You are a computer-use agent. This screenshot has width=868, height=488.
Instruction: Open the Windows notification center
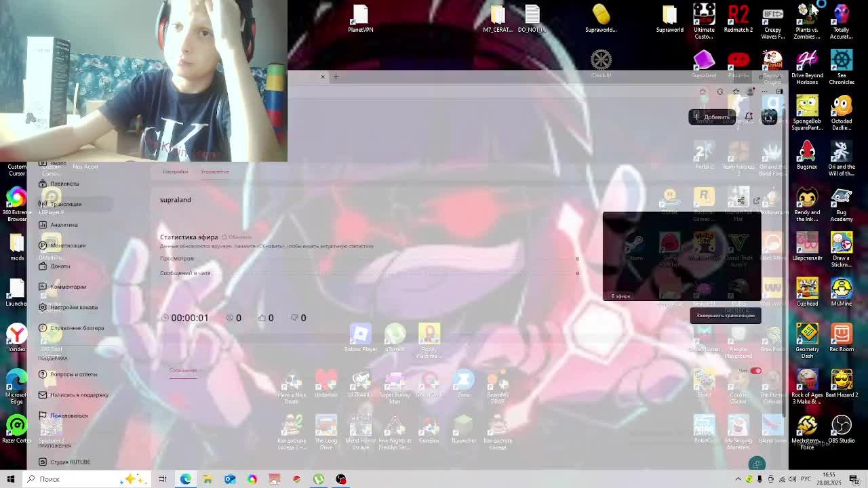pyautogui.click(x=854, y=479)
